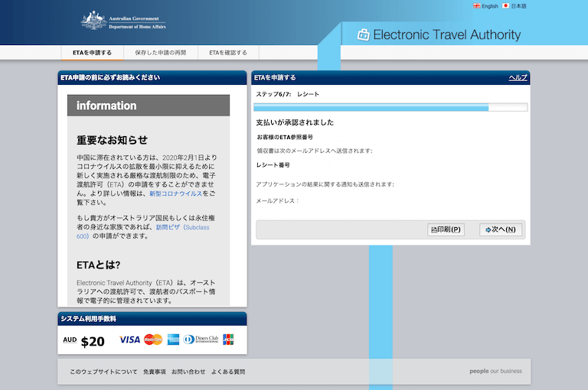Open このウェブサイトについて footer link
This screenshot has height=390, width=588.
tap(103, 372)
